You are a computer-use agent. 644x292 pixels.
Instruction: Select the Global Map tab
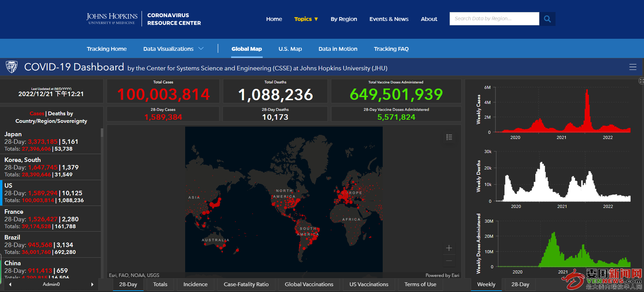click(x=247, y=49)
